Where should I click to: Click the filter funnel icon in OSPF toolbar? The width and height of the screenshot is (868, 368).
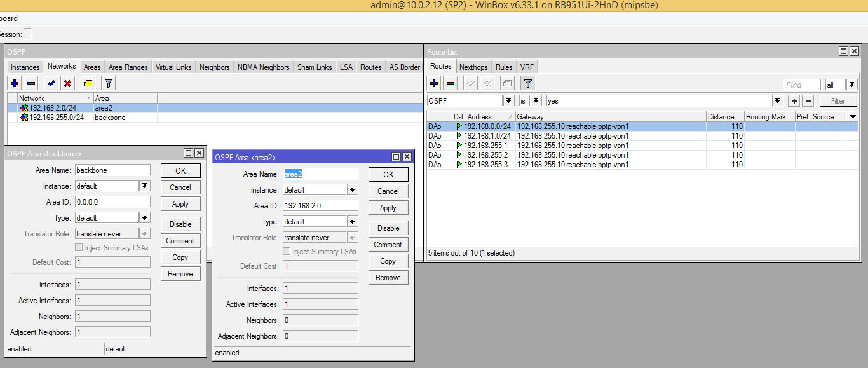(109, 83)
